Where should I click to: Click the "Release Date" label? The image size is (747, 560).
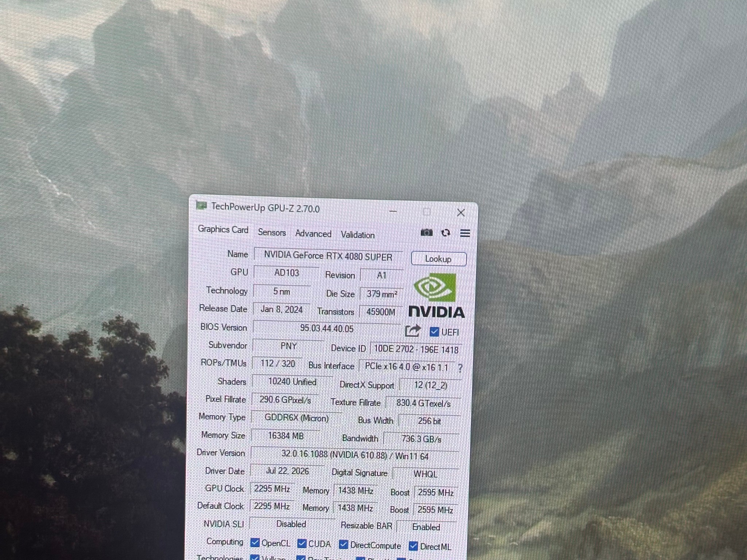[x=223, y=308]
